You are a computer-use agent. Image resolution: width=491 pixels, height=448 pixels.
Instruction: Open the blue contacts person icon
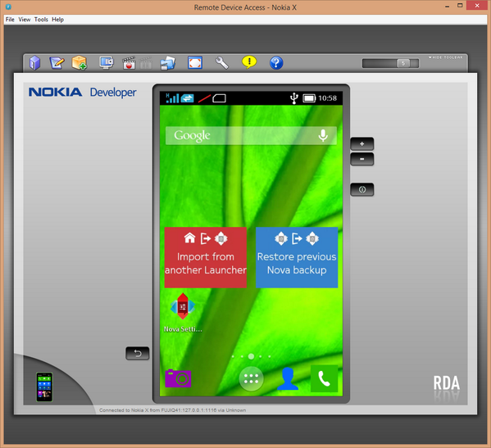288,378
